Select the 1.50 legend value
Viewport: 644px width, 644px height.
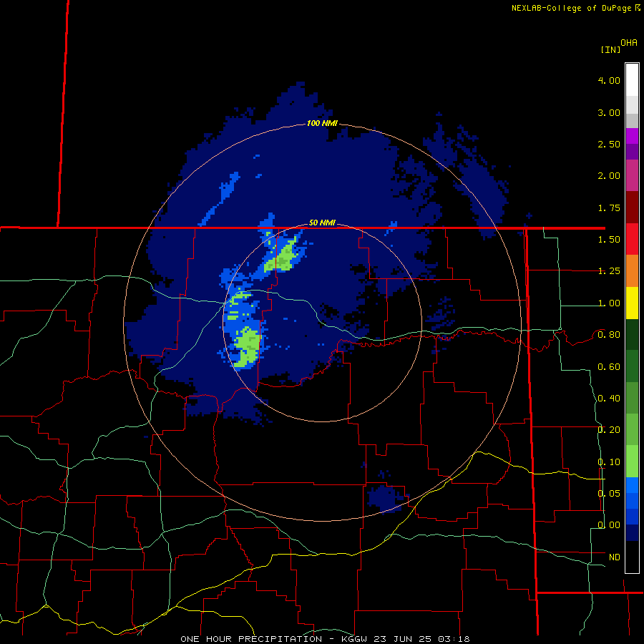point(609,240)
